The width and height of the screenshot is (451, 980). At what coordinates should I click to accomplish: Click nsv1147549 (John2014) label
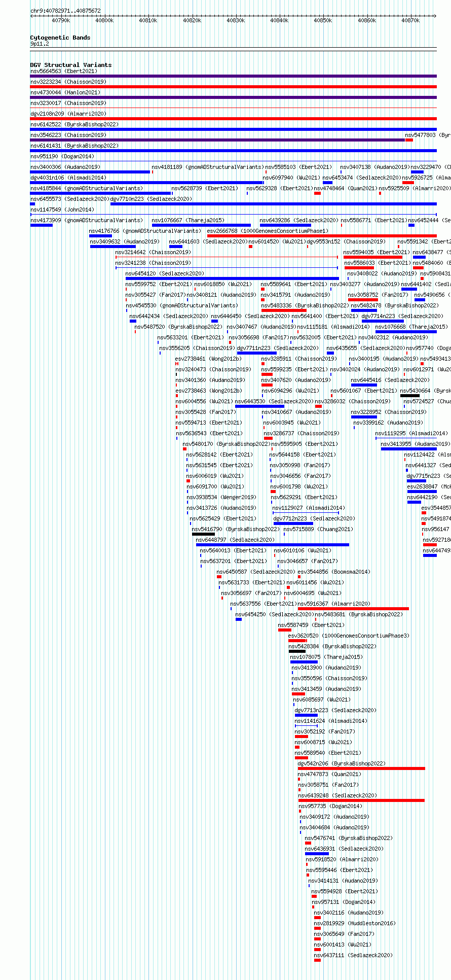click(62, 210)
